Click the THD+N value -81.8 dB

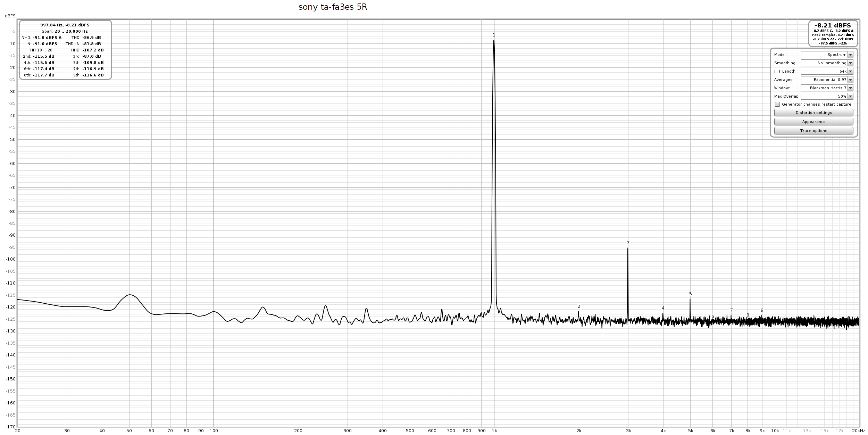coord(92,44)
